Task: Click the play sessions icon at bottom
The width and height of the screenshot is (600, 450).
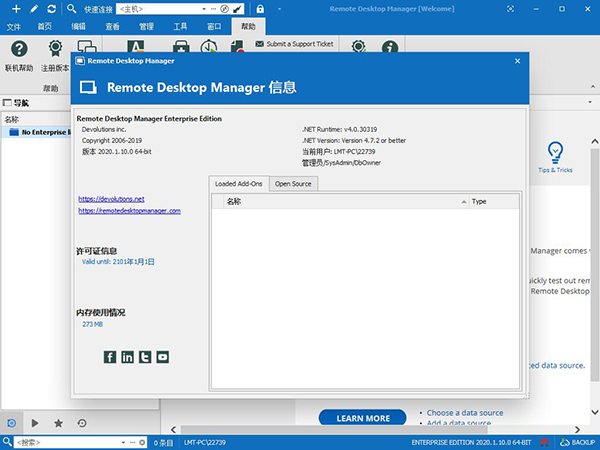Action: click(36, 423)
